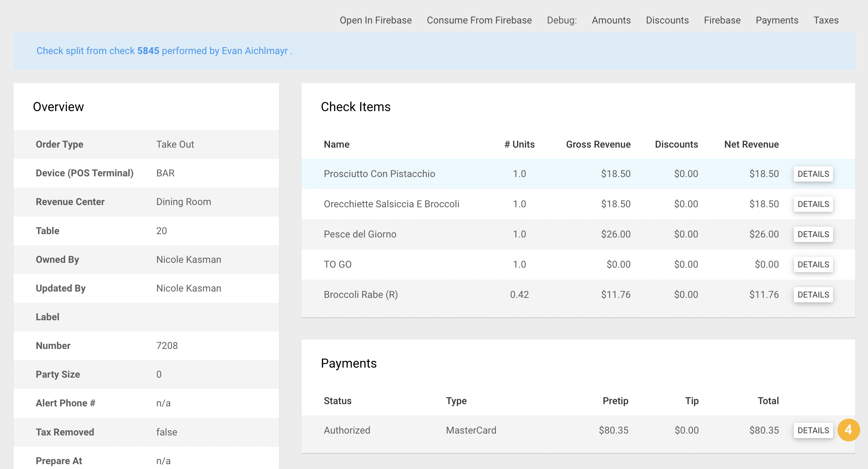The width and height of the screenshot is (868, 469).
Task: Select the payment Tip value $0.00
Action: click(x=687, y=430)
